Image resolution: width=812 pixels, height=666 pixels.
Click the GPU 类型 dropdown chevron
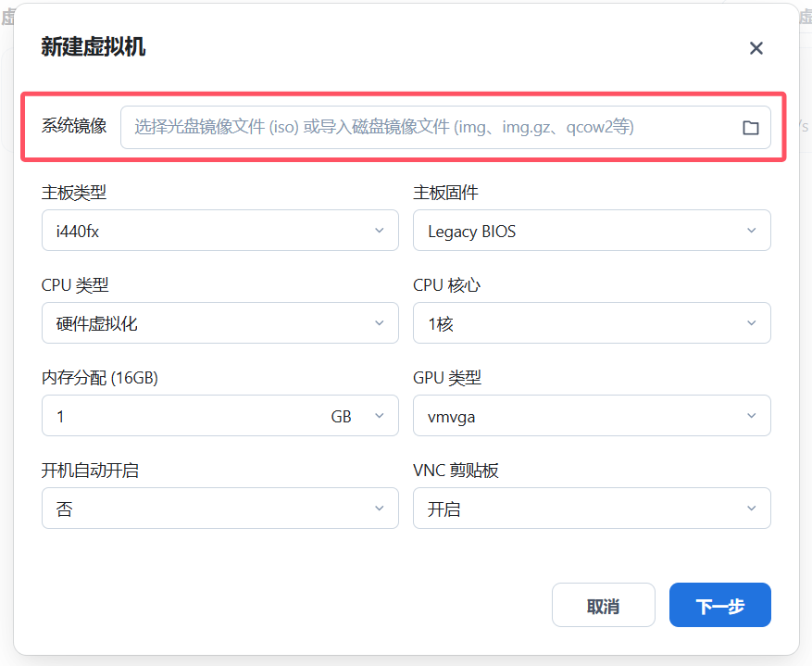tap(751, 415)
